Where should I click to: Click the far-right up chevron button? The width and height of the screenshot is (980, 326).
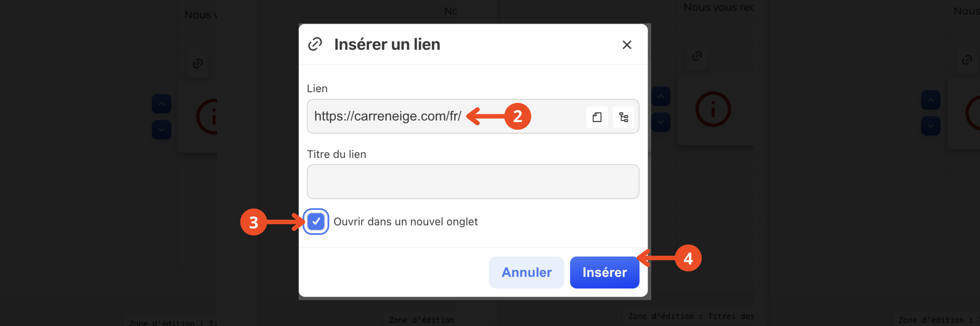[x=930, y=100]
